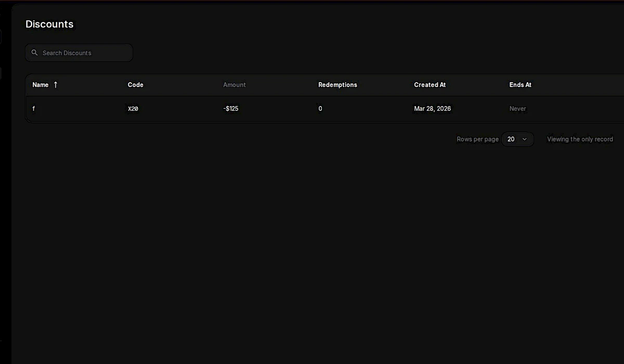The width and height of the screenshot is (624, 364).
Task: Click the redemptions count of 0
Action: coord(320,109)
